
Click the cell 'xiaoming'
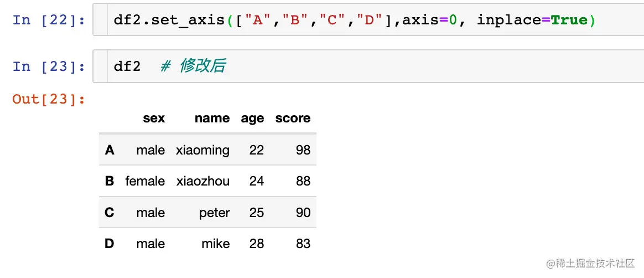coord(202,151)
